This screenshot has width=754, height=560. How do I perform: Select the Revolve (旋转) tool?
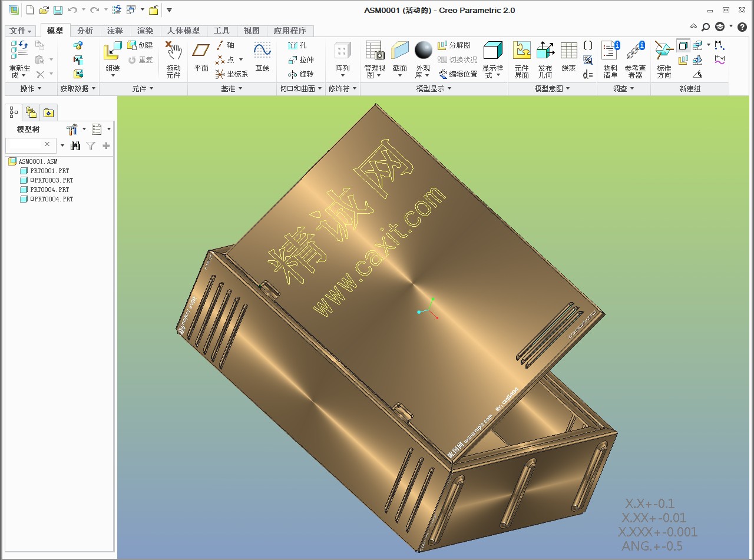[301, 74]
